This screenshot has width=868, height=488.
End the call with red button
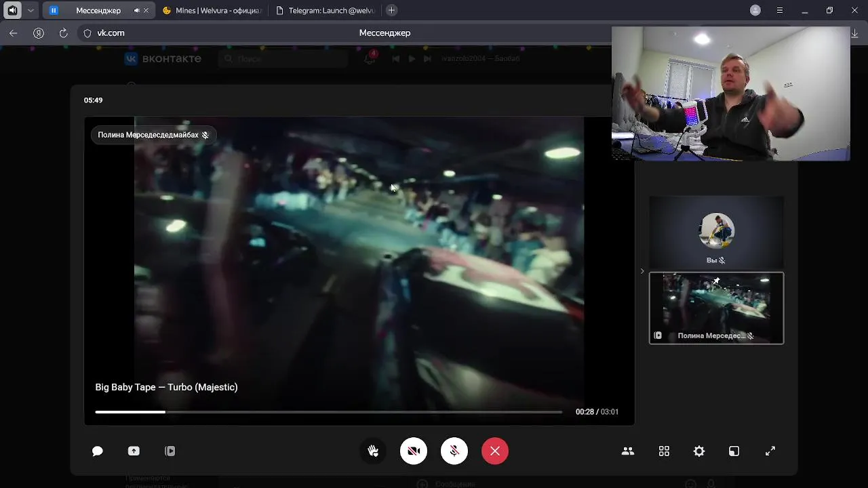pos(495,451)
